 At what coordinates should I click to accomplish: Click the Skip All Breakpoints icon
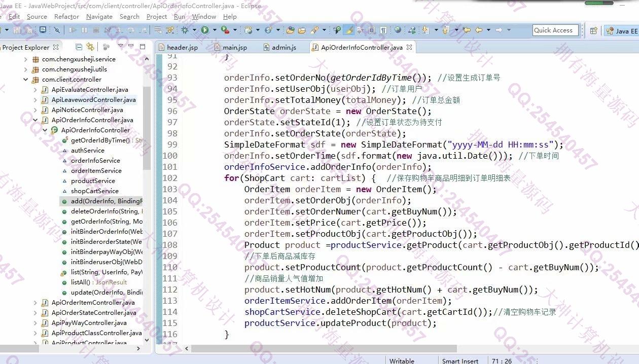point(57,30)
